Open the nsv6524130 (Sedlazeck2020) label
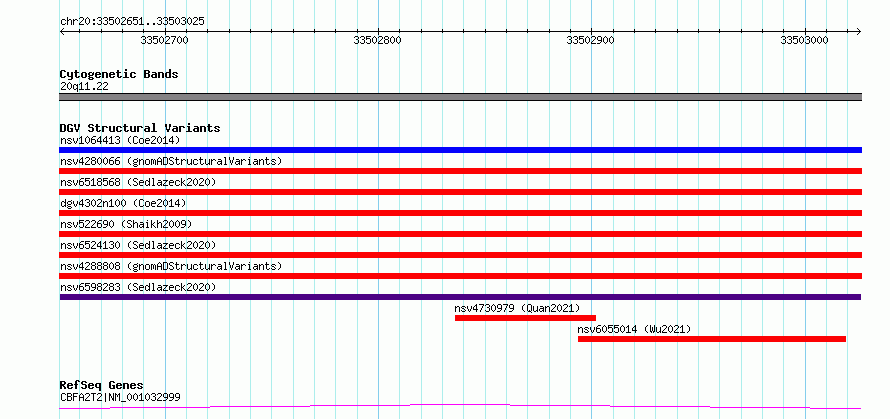890x419 pixels. [138, 245]
